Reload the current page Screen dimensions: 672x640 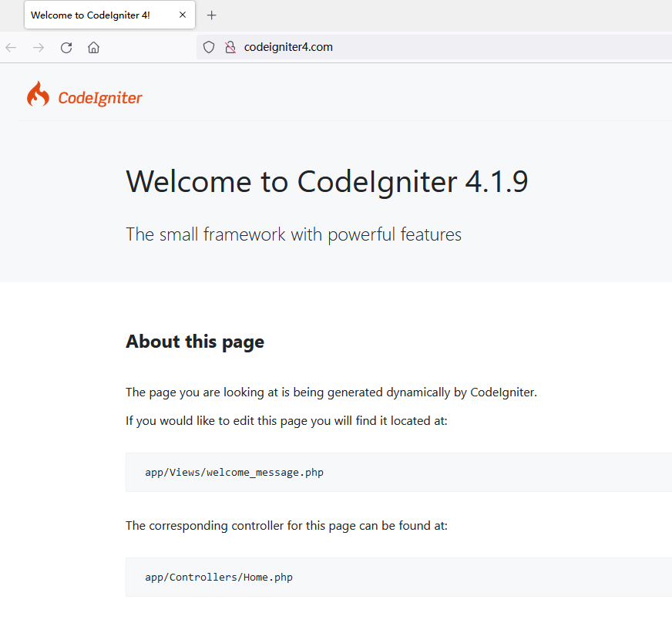pyautogui.click(x=66, y=48)
